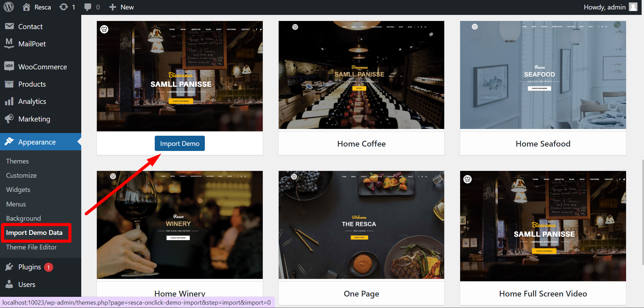Click the Import Demo button
Viewport: 644px width, 308px height.
pyautogui.click(x=180, y=143)
